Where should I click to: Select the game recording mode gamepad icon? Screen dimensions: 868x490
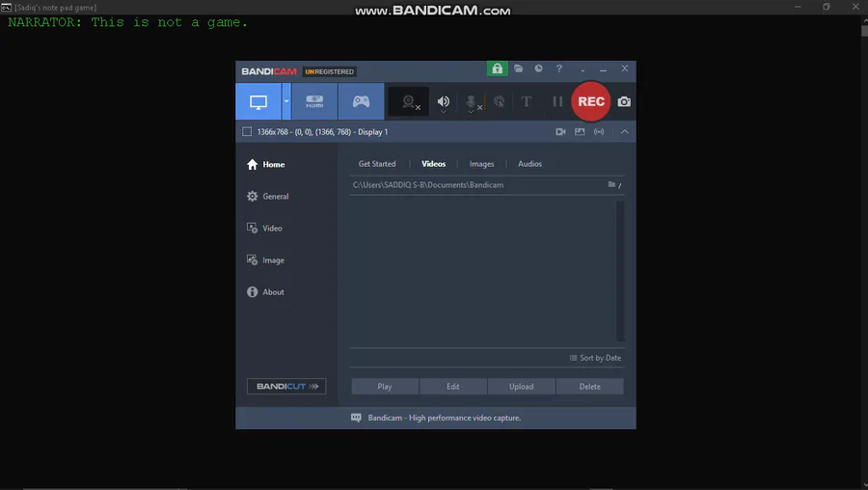[361, 102]
